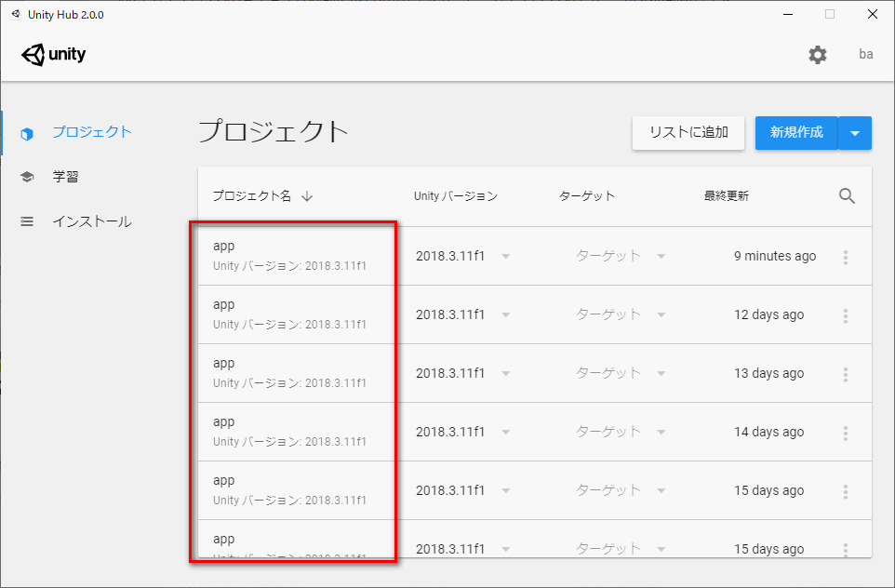Click the Unity logo in the header

point(54,55)
